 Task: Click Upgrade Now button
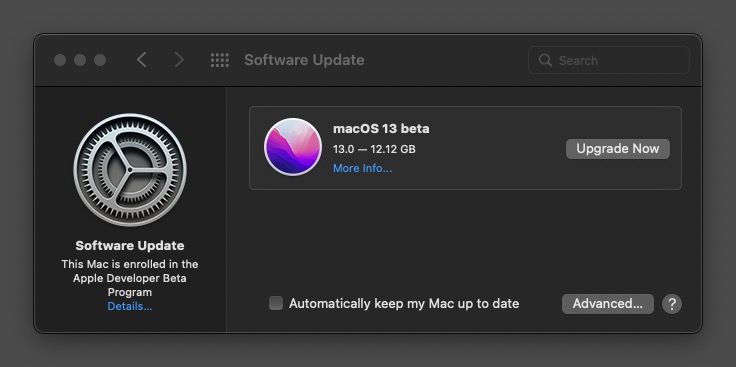click(618, 149)
